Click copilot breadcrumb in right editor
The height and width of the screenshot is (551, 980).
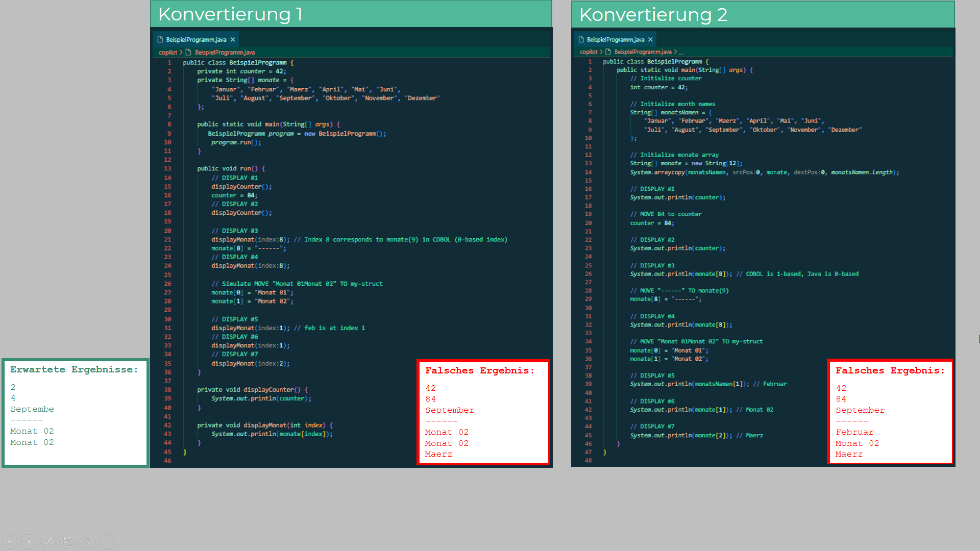(588, 52)
